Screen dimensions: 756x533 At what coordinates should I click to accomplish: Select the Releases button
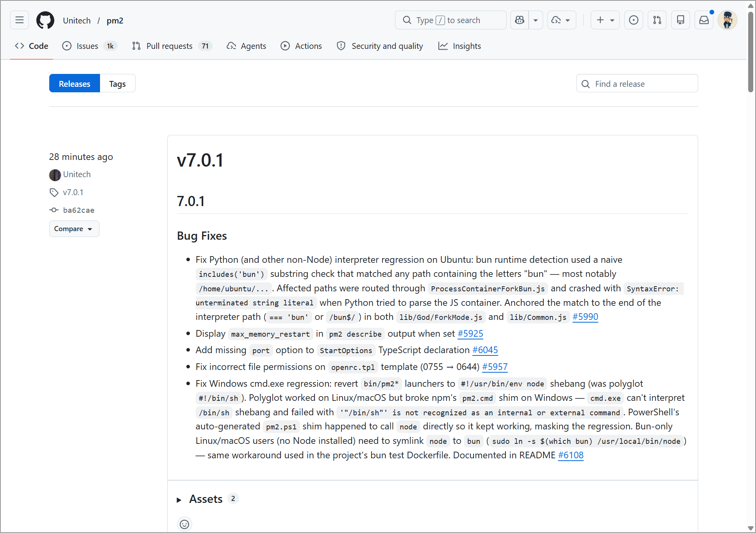point(75,84)
